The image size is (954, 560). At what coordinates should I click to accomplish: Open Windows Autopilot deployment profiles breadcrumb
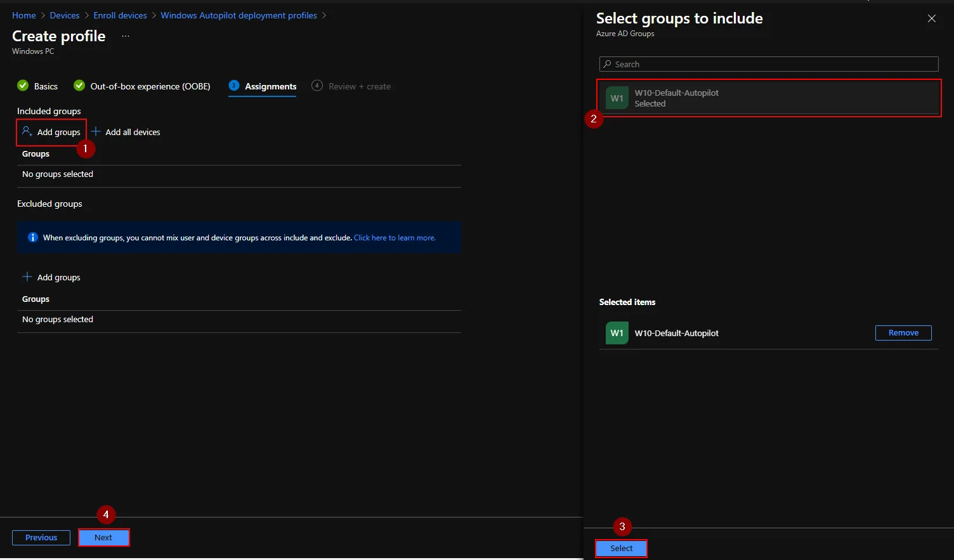click(x=238, y=15)
